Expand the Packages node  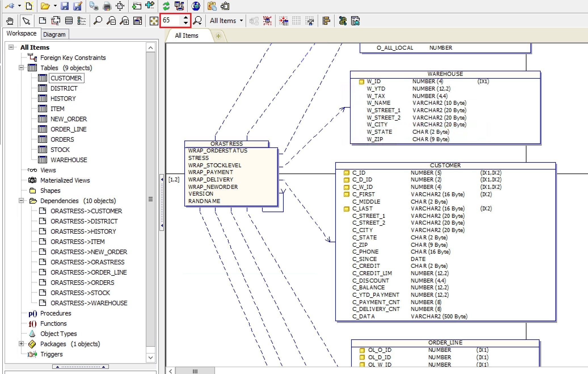tap(21, 344)
